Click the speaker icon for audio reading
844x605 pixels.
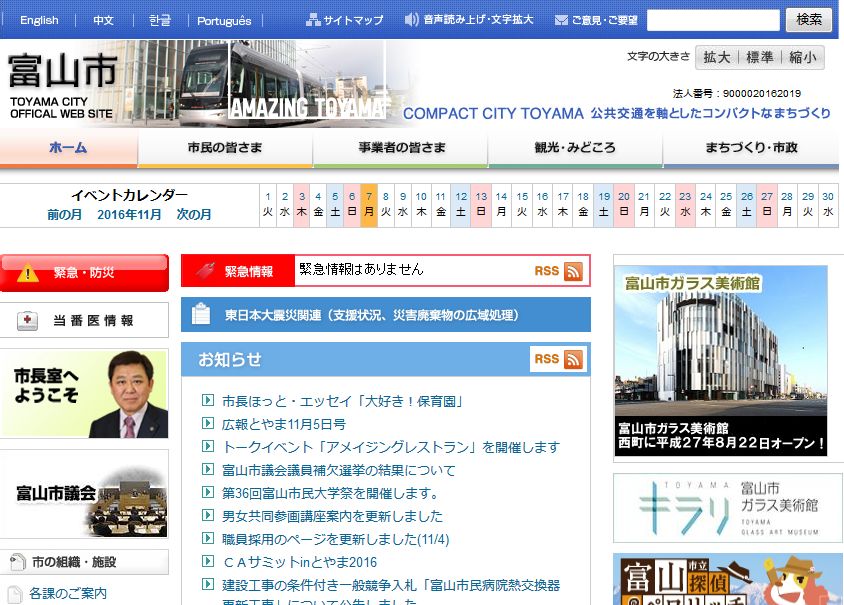click(411, 20)
